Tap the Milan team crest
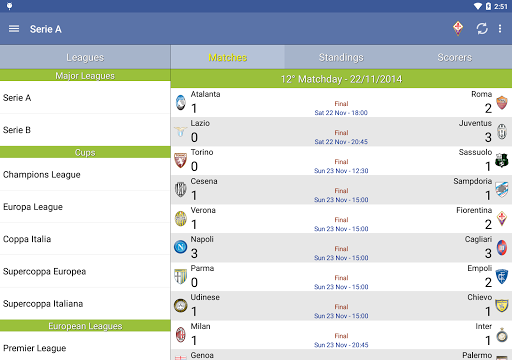The image size is (512, 360). (181, 335)
